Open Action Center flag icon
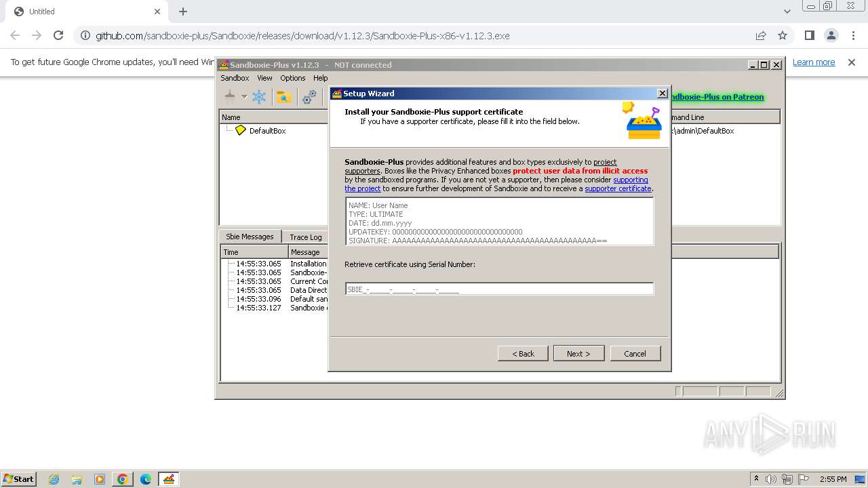Image resolution: width=868 pixels, height=488 pixels. [x=804, y=479]
